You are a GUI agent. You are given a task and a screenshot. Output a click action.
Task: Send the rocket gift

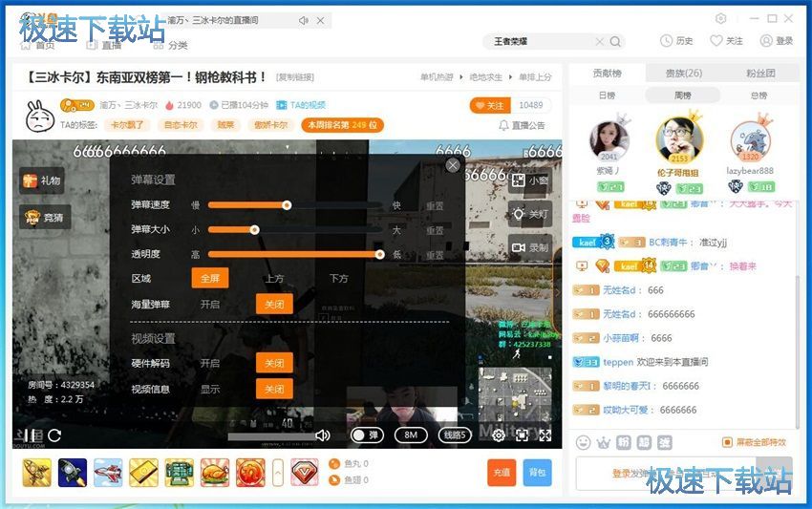tap(36, 473)
